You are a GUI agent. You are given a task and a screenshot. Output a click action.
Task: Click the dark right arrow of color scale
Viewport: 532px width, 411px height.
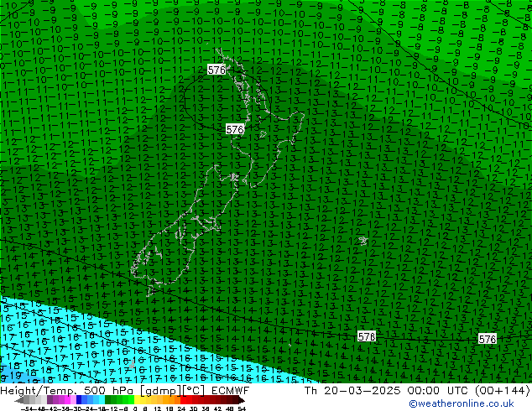point(241,400)
